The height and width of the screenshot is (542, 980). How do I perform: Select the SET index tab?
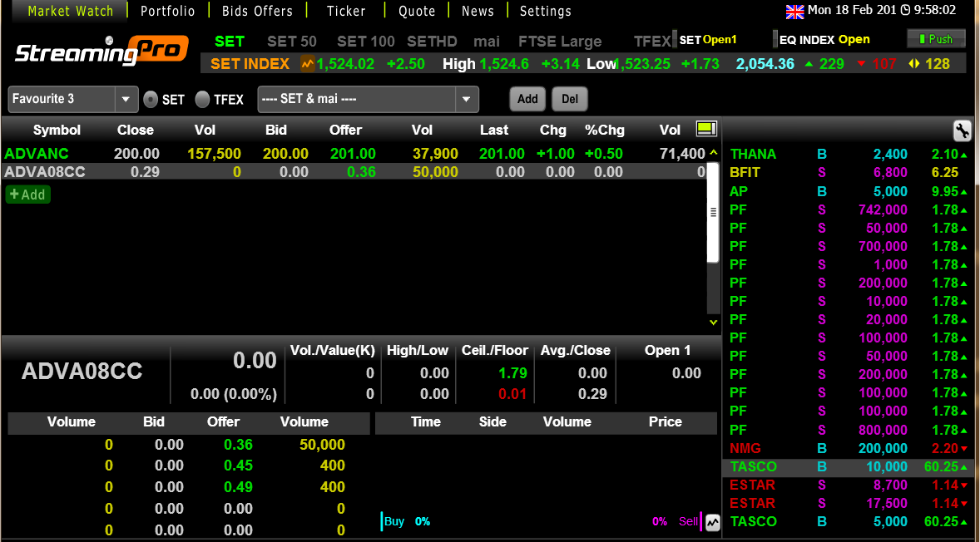pyautogui.click(x=230, y=42)
